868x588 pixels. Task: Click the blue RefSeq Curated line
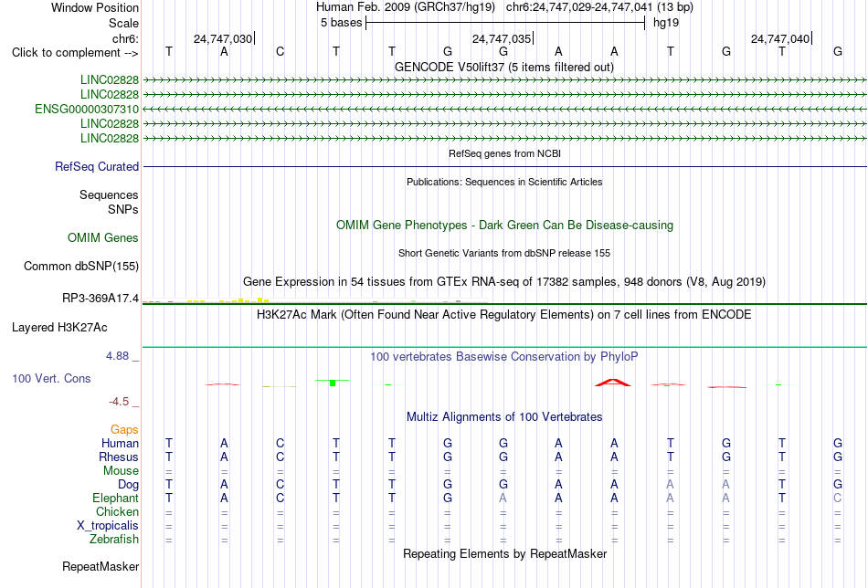pos(504,166)
